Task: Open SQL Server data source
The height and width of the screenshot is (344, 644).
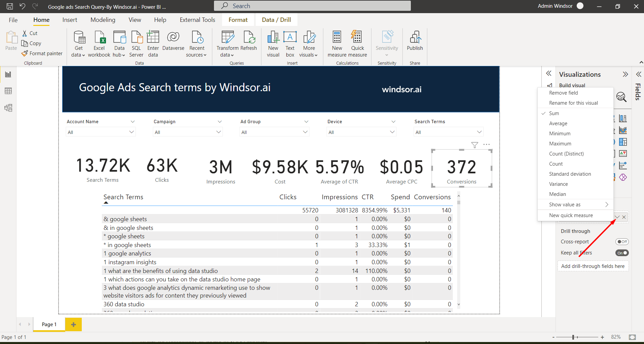Action: 136,44
